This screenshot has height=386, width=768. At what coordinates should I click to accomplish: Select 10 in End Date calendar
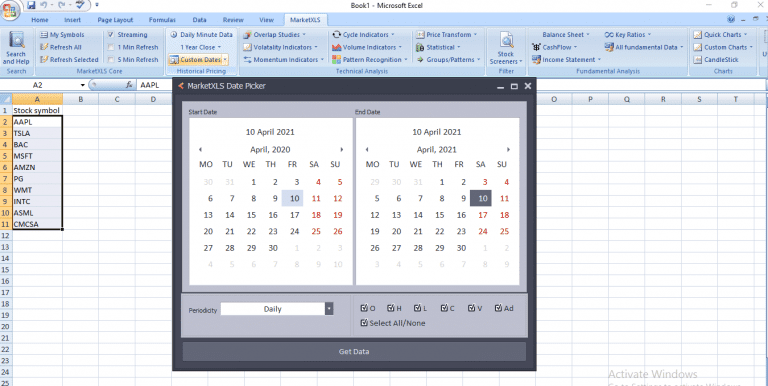481,198
